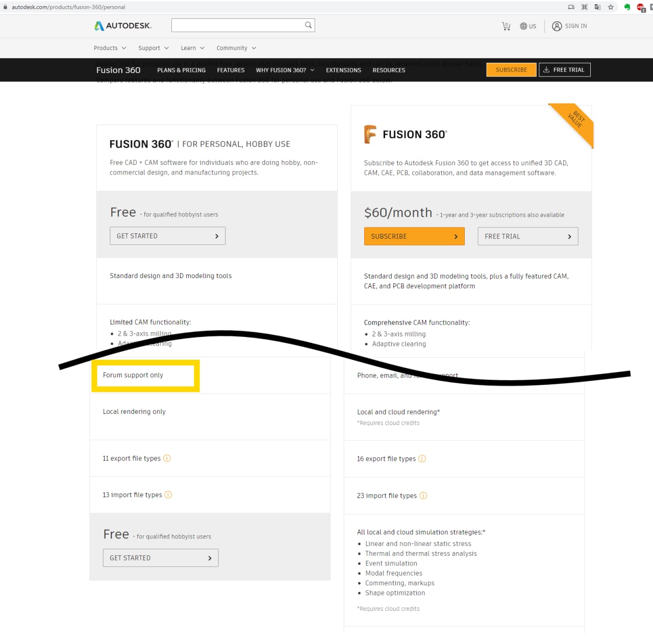Bookmark page with the star icon
This screenshot has height=644, width=653.
[x=611, y=7]
